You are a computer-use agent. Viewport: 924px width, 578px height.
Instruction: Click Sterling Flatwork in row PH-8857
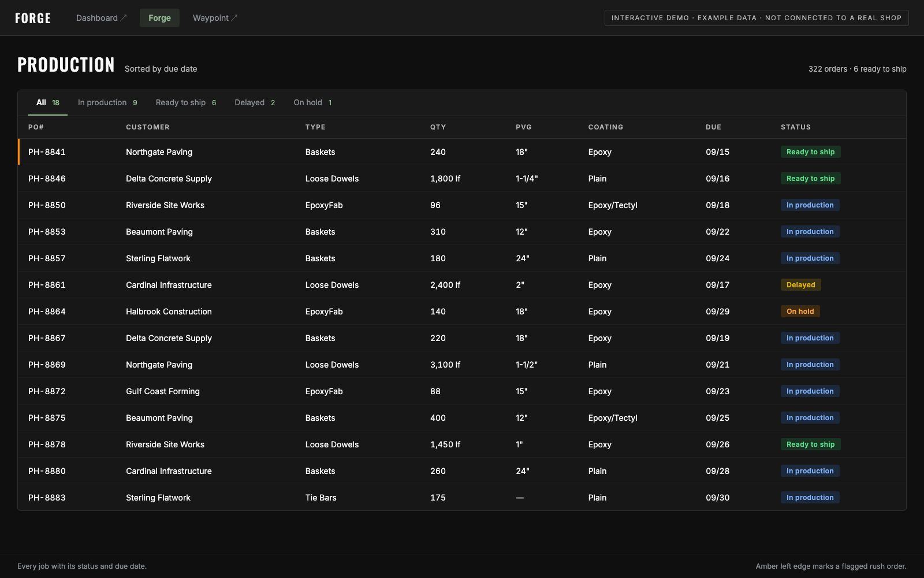point(158,258)
